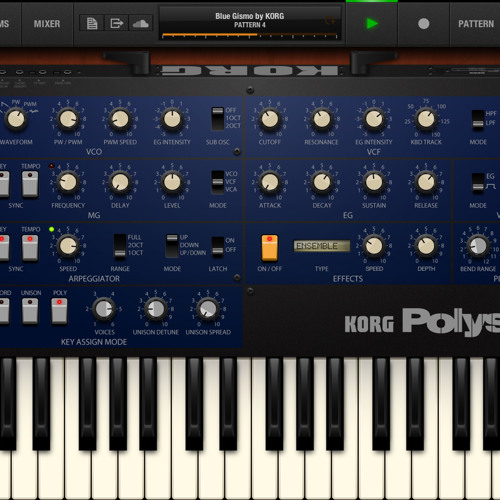Click the record button
The image size is (500, 500).
(423, 24)
